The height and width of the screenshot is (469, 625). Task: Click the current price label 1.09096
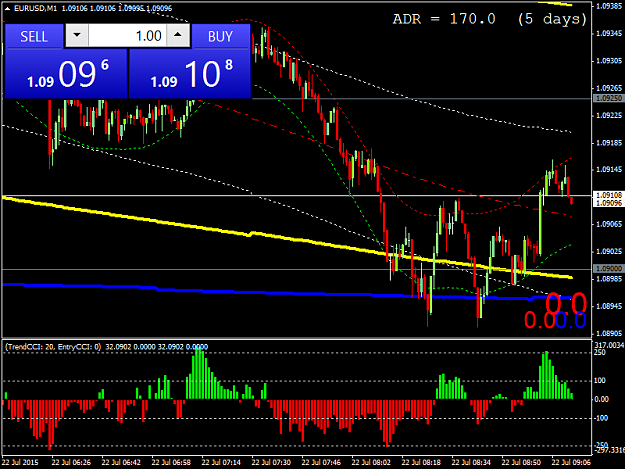click(x=608, y=203)
